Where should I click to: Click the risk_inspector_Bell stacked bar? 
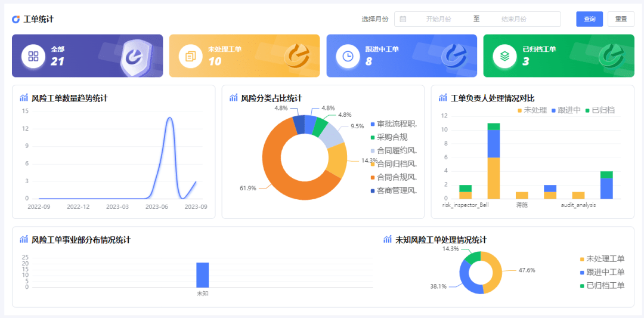465,192
